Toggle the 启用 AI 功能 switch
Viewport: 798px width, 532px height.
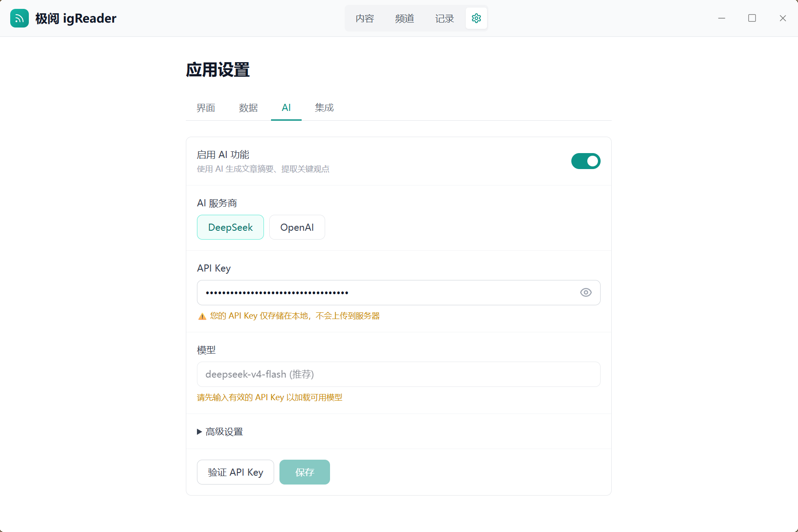[x=586, y=161]
